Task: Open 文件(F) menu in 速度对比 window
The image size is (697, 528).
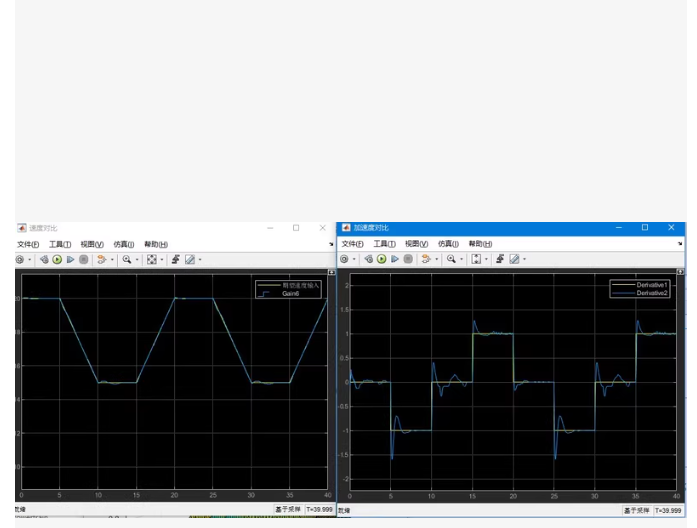Action: click(x=28, y=244)
